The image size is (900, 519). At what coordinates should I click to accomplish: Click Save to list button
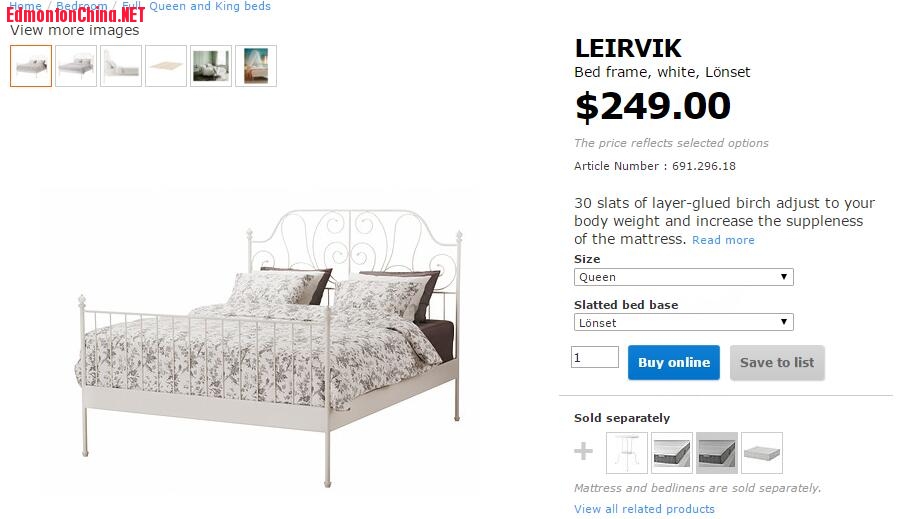[x=777, y=363]
